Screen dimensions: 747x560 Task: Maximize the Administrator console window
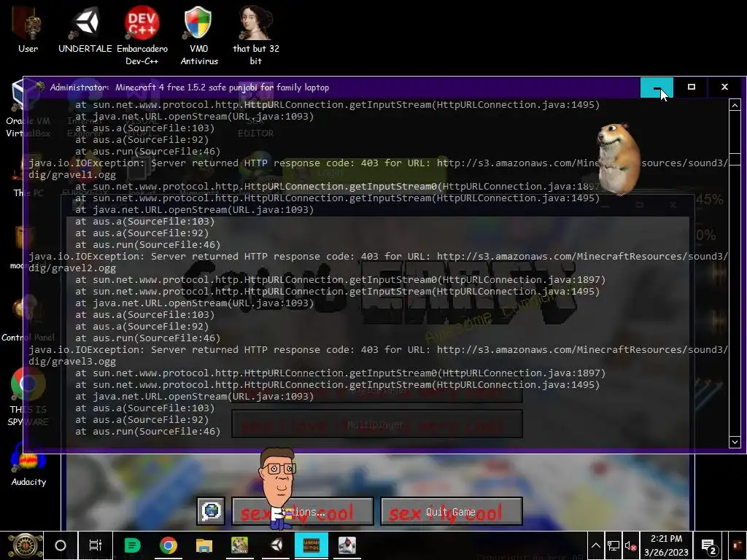point(692,87)
